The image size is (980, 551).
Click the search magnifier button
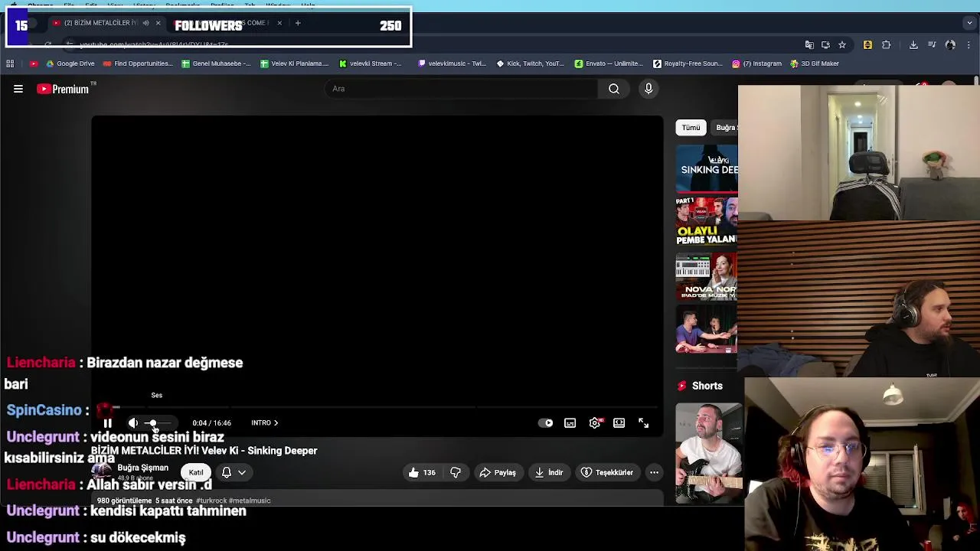[614, 89]
